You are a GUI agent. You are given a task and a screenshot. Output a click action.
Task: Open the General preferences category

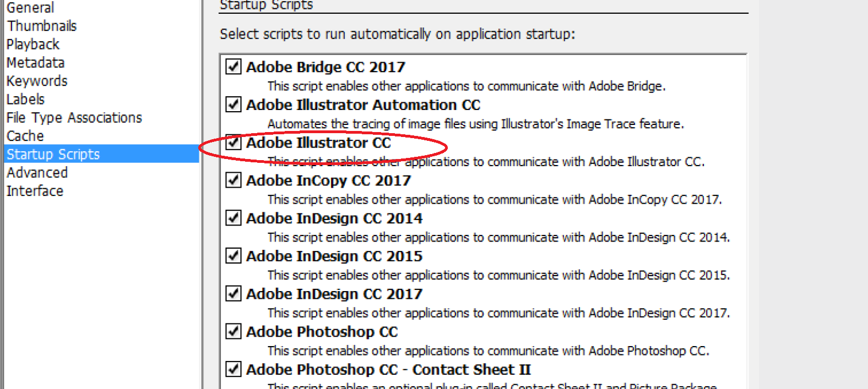30,8
